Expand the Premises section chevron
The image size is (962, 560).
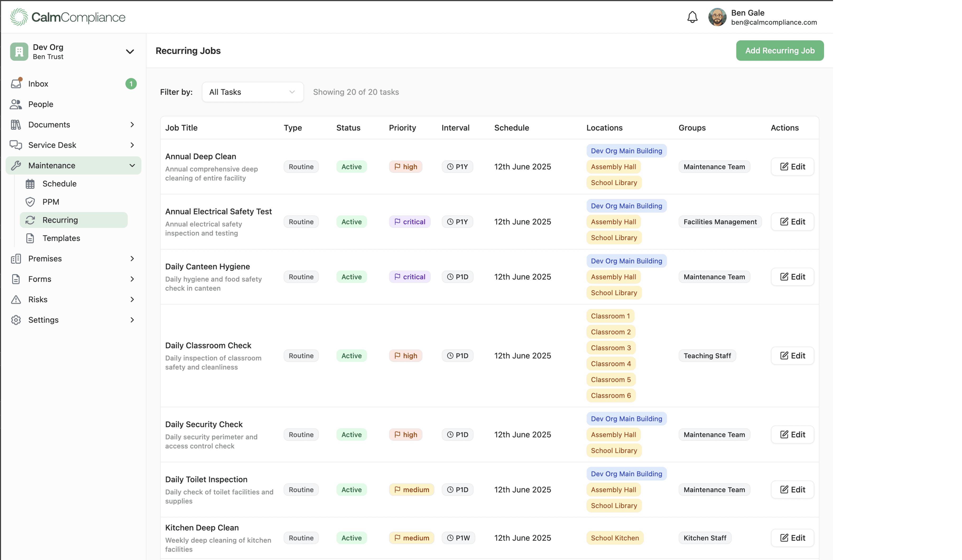pos(132,258)
